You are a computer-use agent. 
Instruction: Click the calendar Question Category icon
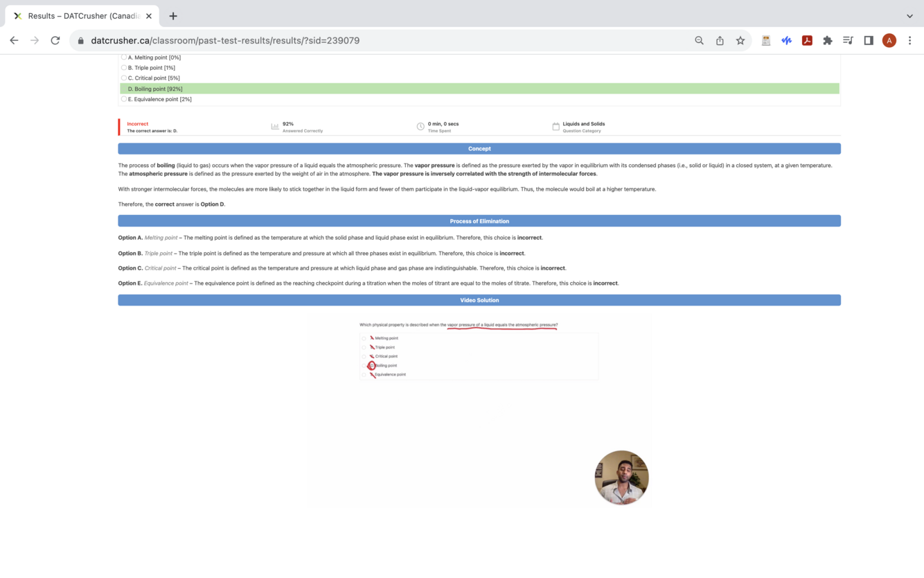(x=556, y=127)
